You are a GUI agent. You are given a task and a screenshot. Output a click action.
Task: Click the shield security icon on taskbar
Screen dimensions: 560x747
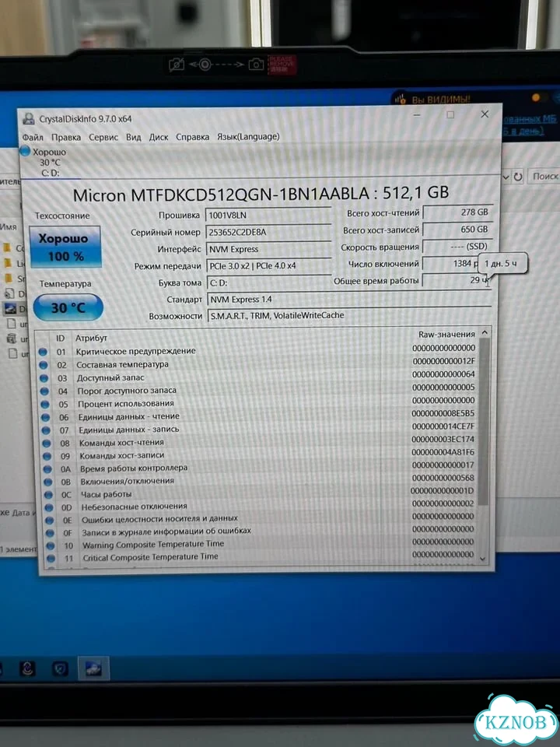pos(61,669)
